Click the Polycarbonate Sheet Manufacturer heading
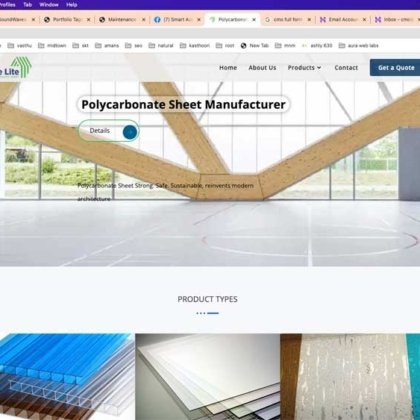The height and width of the screenshot is (420, 420). 183,105
